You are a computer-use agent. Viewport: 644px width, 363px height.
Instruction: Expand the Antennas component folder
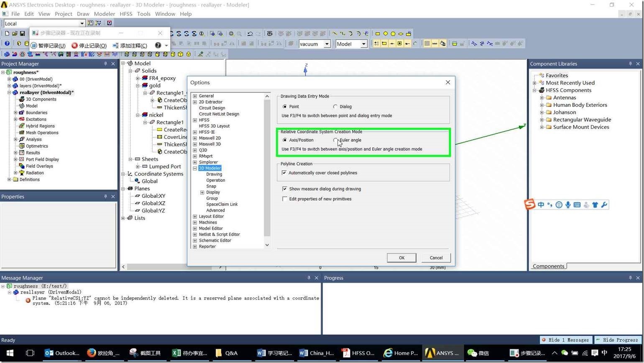(x=542, y=98)
